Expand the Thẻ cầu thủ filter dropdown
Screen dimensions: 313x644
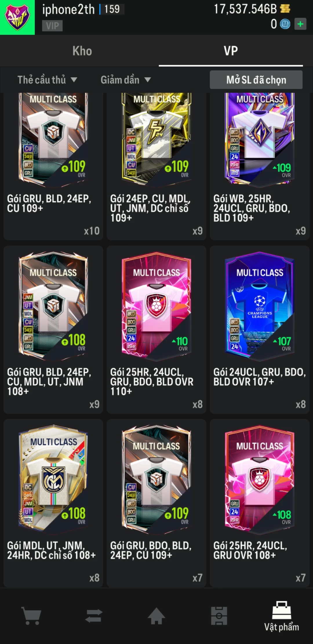tap(47, 79)
